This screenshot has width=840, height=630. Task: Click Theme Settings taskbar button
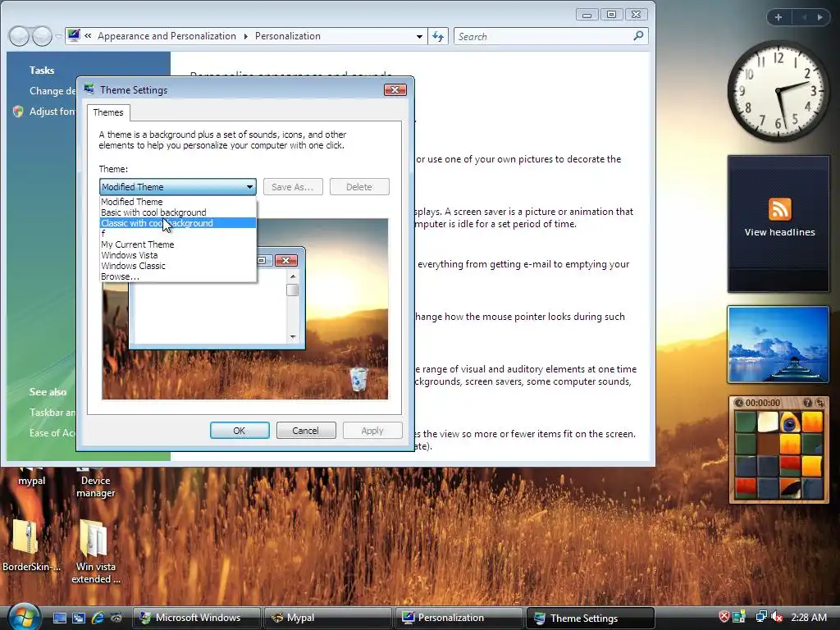tap(591, 618)
